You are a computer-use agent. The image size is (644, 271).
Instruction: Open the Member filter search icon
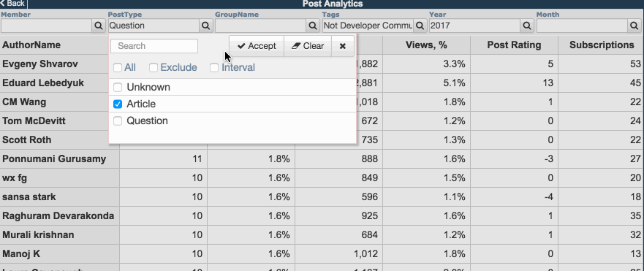point(99,26)
